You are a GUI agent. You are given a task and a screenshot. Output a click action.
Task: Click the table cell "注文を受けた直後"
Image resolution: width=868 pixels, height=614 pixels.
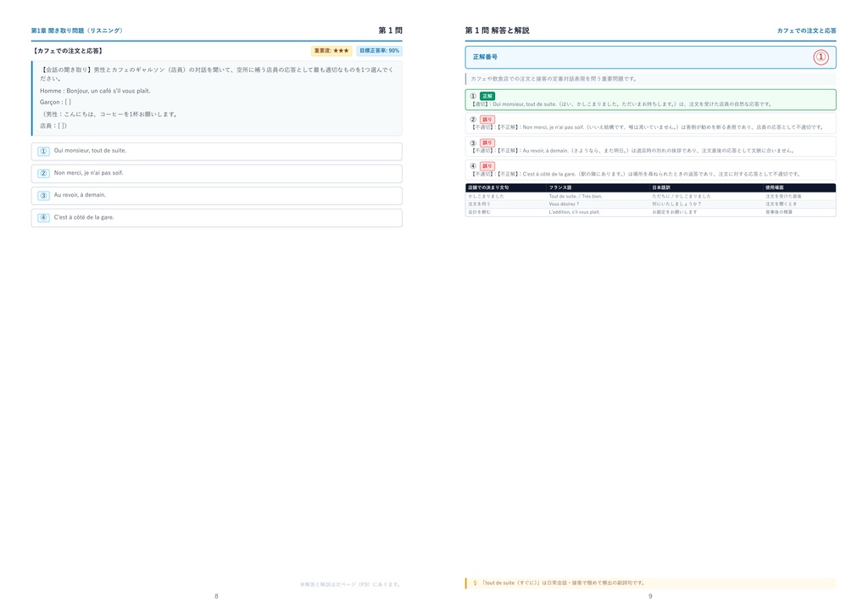pos(783,196)
